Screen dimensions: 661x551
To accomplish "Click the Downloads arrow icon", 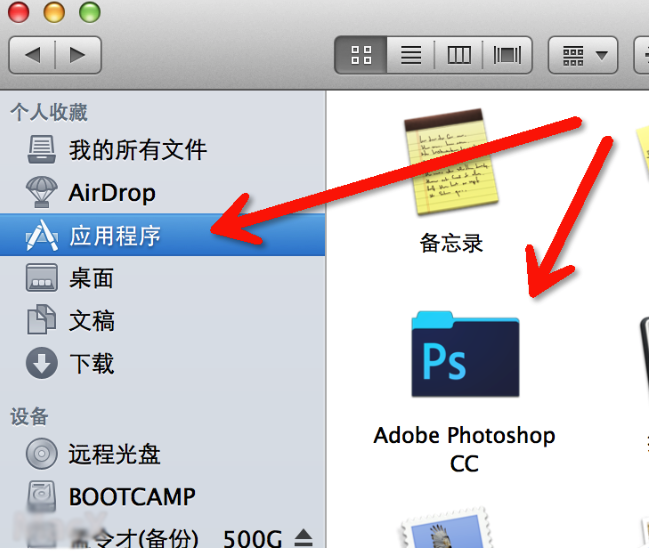I will tap(41, 363).
